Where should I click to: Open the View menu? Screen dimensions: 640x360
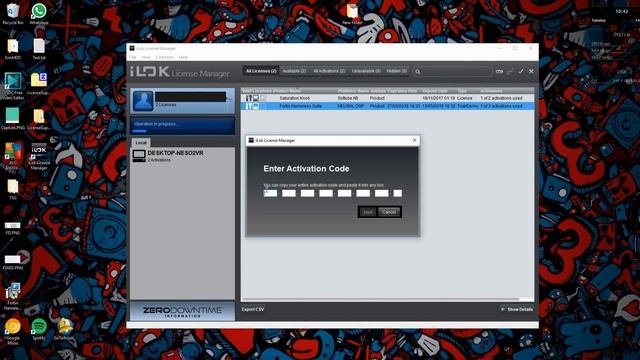point(146,58)
